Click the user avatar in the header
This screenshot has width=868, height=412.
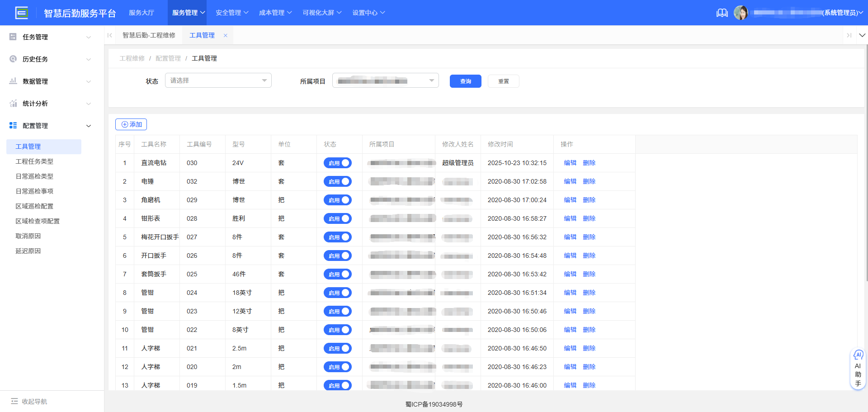pos(741,12)
